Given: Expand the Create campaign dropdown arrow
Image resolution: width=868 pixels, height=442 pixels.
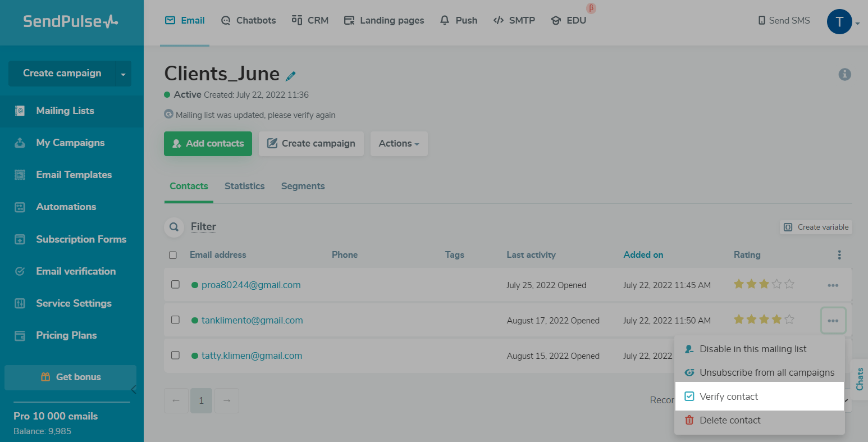Looking at the screenshot, I should [124, 74].
